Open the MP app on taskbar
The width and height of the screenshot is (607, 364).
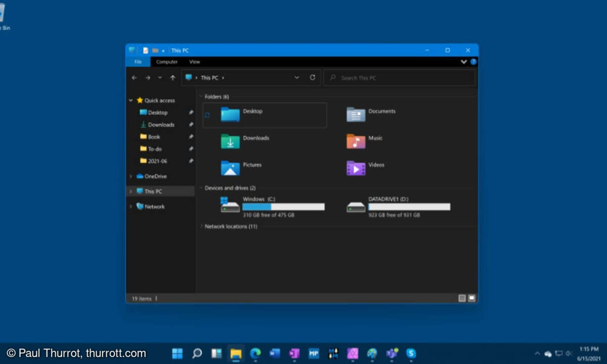pos(314,353)
